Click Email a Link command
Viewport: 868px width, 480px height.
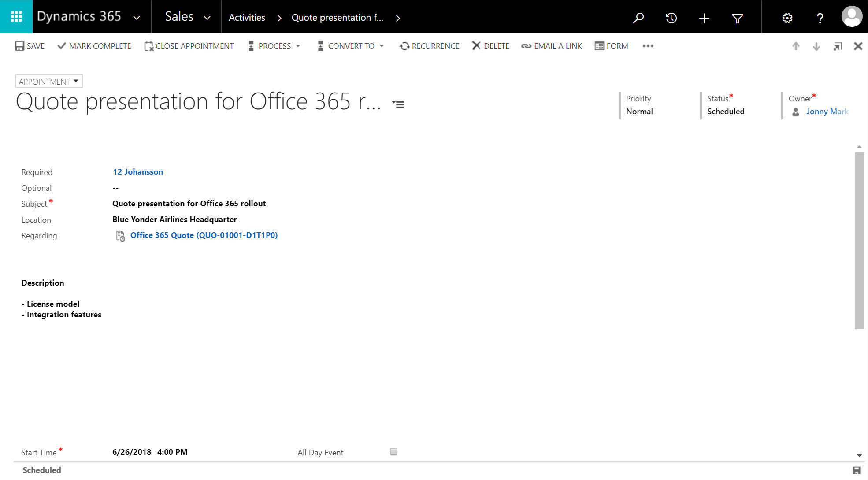[x=552, y=46]
